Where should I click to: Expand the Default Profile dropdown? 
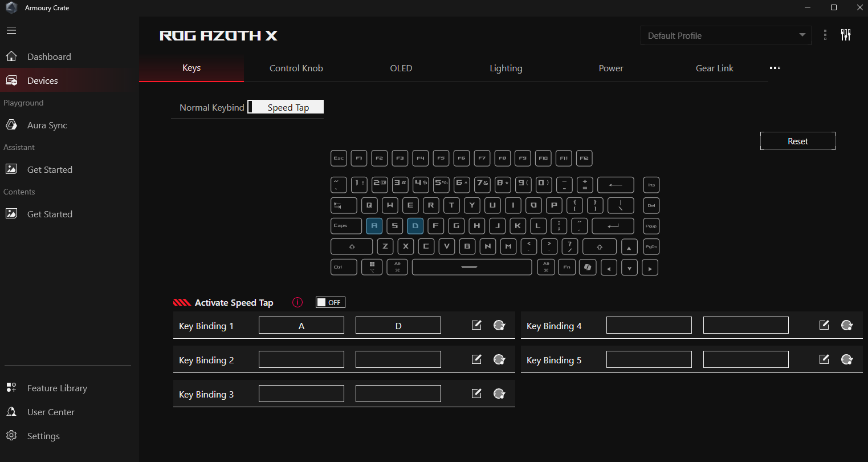point(726,35)
